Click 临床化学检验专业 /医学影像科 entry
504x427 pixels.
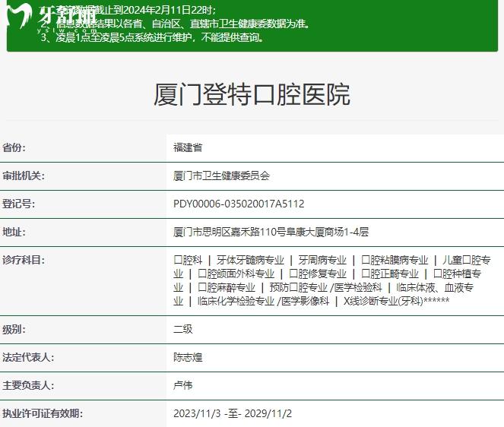pos(263,302)
